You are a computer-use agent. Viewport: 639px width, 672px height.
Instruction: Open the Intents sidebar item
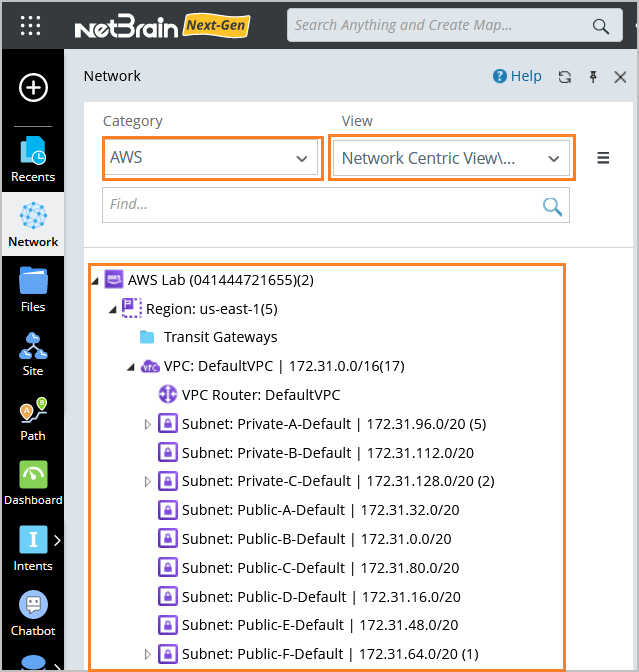(x=33, y=548)
